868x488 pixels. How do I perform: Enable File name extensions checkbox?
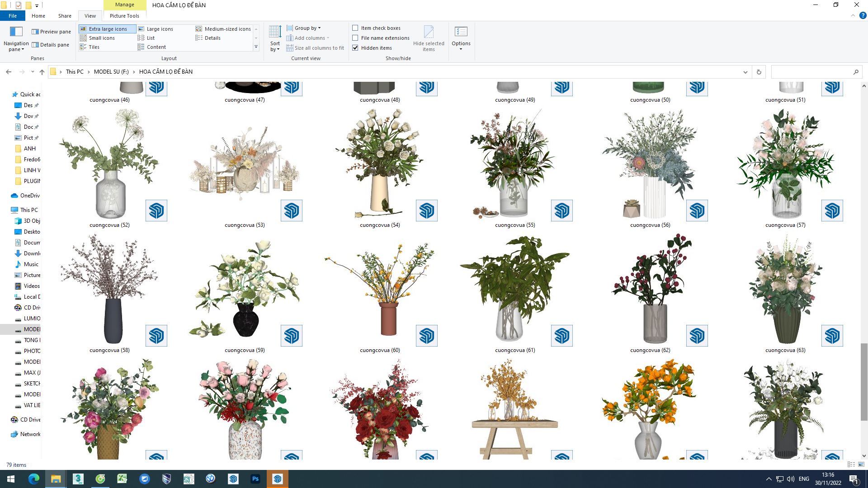click(355, 38)
